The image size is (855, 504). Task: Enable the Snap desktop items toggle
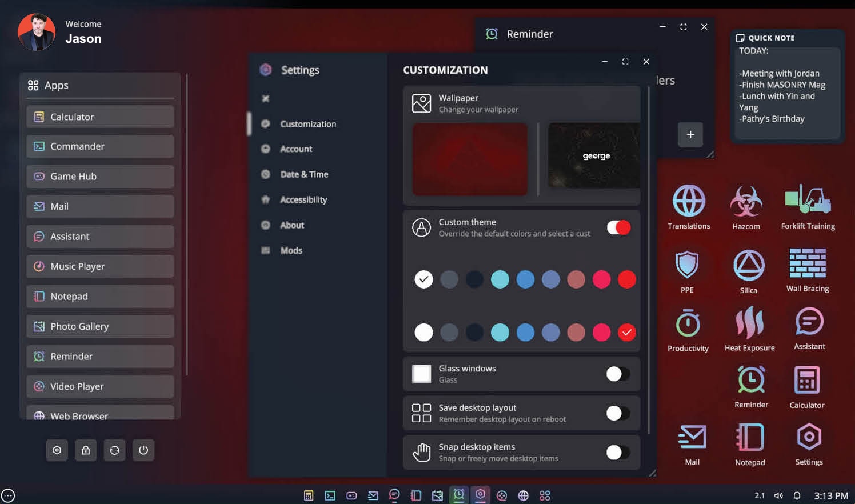618,453
